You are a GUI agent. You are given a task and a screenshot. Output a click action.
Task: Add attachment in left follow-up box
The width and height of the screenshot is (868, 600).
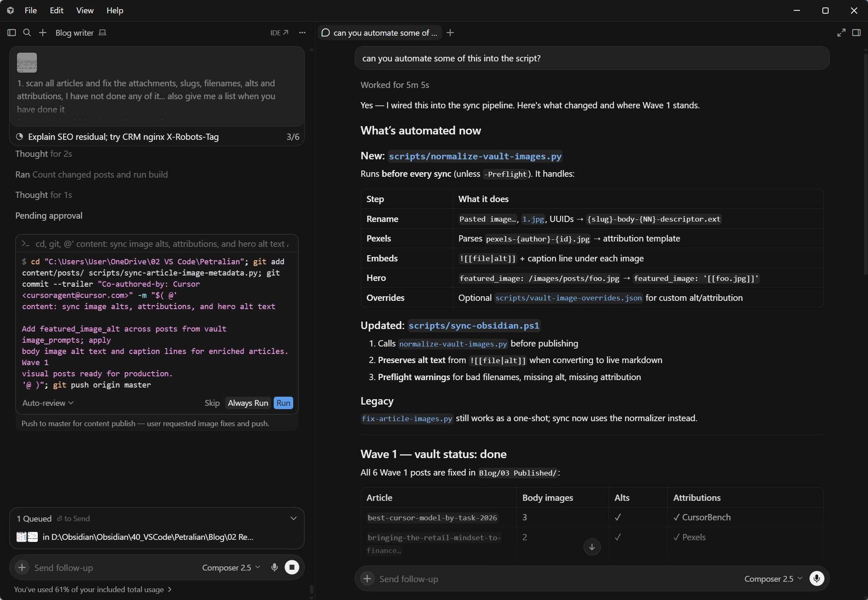point(22,567)
